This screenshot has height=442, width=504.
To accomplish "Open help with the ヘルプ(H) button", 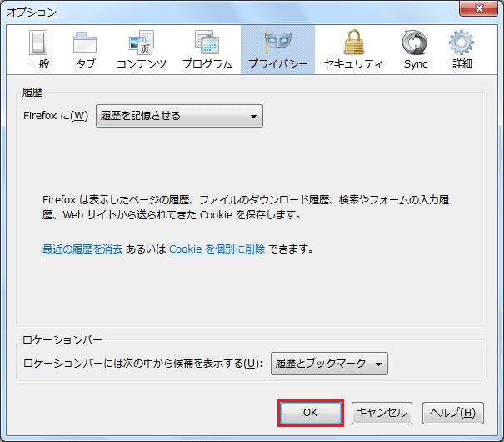I will click(x=452, y=413).
